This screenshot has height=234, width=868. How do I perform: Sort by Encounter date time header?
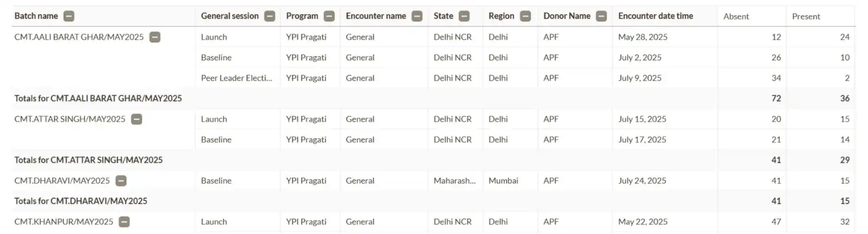tap(655, 16)
